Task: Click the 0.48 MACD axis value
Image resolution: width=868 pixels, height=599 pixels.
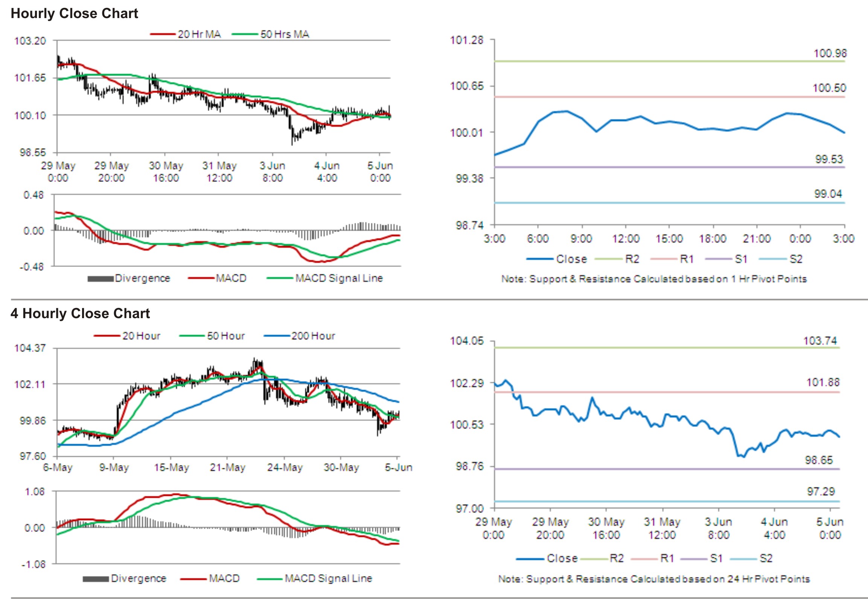Action: 34,195
